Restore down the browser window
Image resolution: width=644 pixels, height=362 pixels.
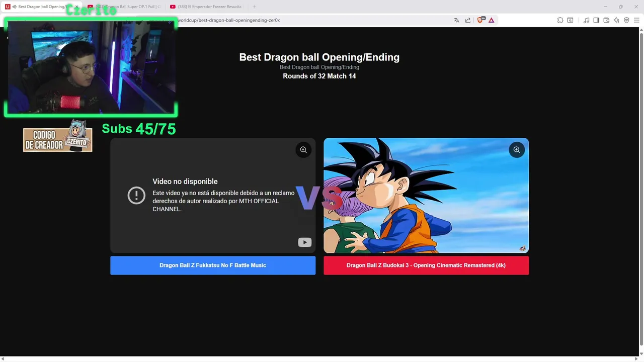[x=620, y=7]
